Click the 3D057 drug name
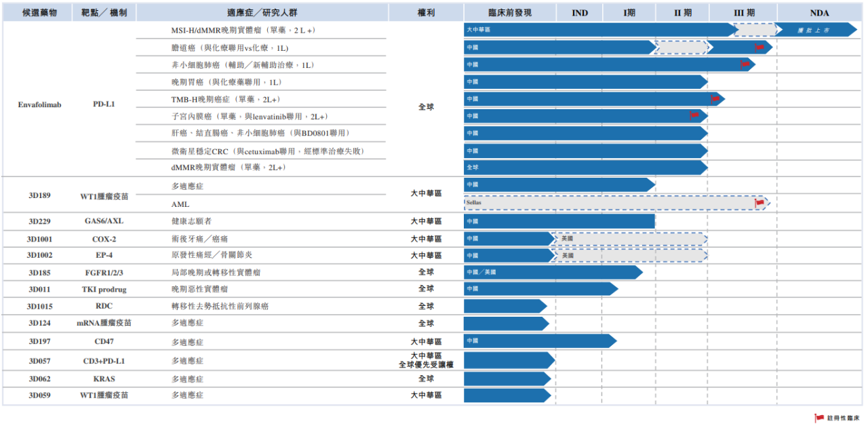The image size is (868, 426). pyautogui.click(x=40, y=361)
